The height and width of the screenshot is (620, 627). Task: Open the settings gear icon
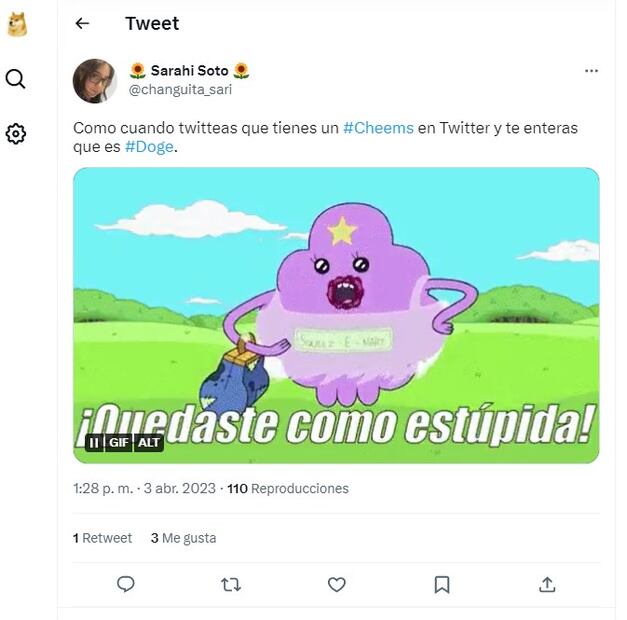coord(16,134)
